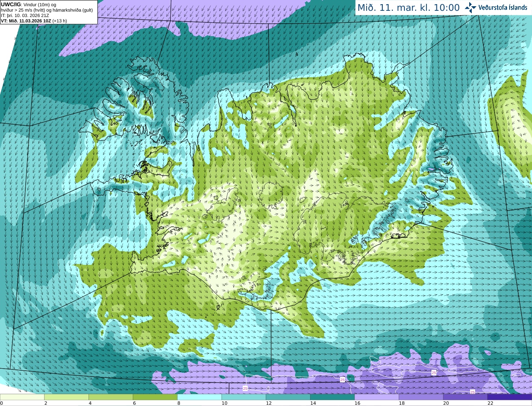
Task: Pick the 6–8 olive green legend swatch
Action: pos(155,397)
